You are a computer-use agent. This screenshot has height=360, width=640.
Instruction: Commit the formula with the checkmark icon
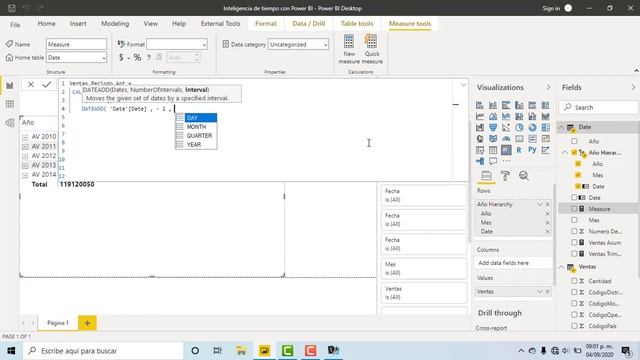(47, 84)
